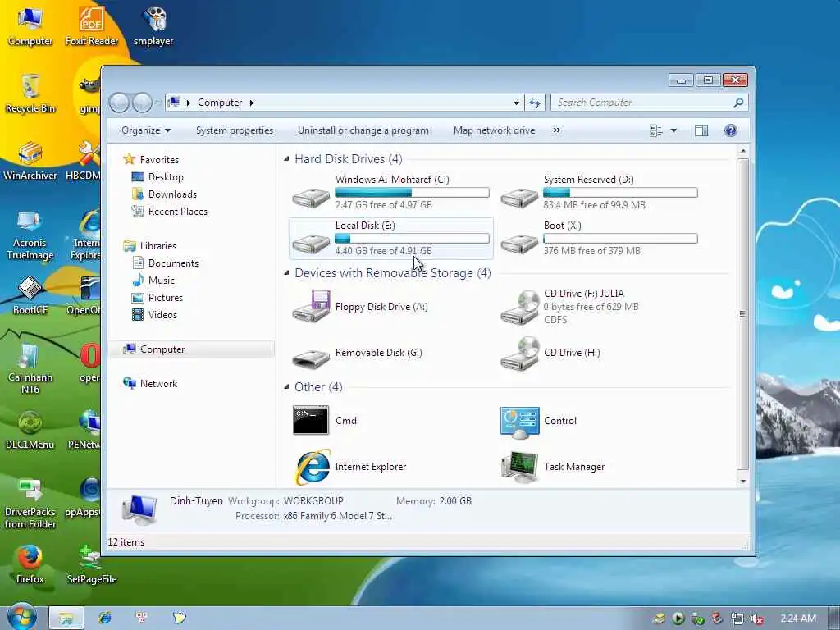Open Internet Explorer from taskbar
This screenshot has width=840, height=630.
coord(105,619)
